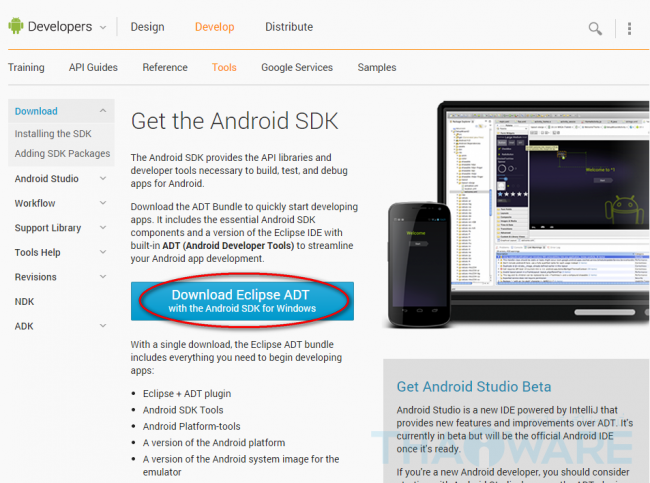Open the Samples sub-navigation item

point(377,67)
